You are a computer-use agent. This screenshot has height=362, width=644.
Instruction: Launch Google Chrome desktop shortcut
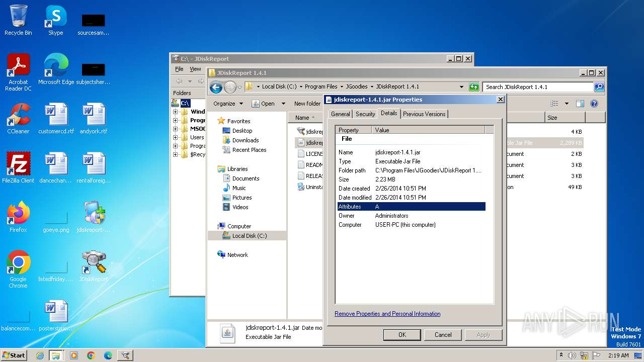click(18, 269)
